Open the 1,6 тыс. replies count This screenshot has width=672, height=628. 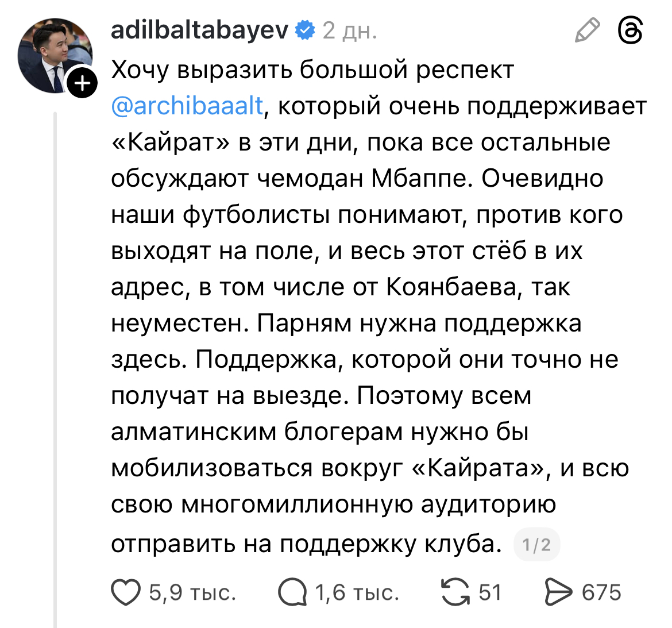coord(357,592)
